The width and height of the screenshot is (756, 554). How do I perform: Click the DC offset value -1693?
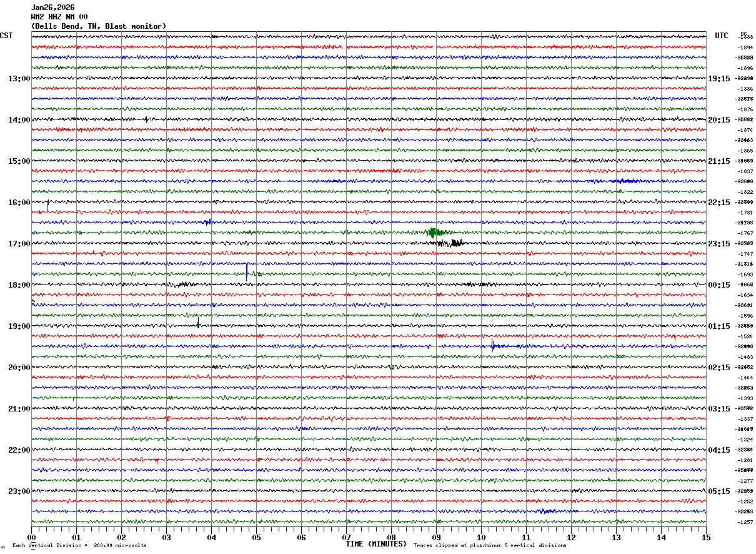[745, 274]
